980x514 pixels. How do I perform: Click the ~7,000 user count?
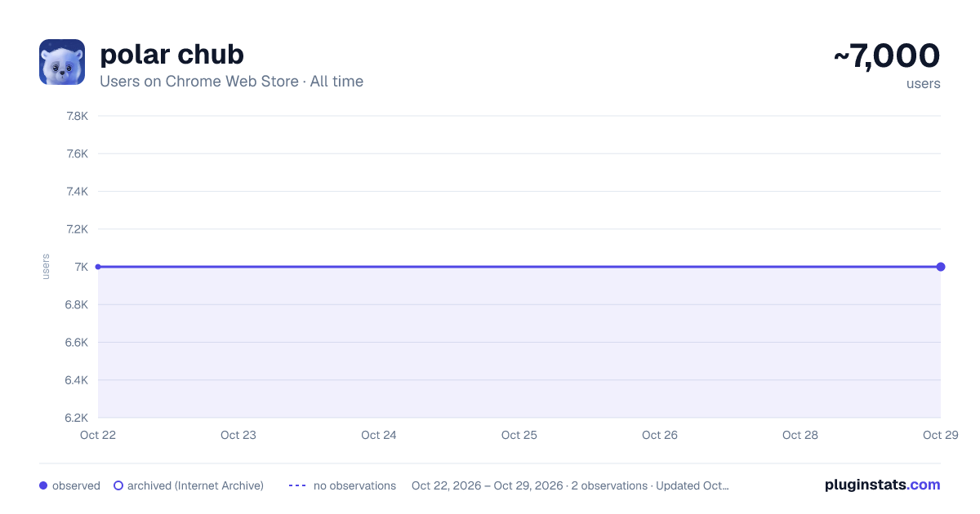pyautogui.click(x=886, y=55)
